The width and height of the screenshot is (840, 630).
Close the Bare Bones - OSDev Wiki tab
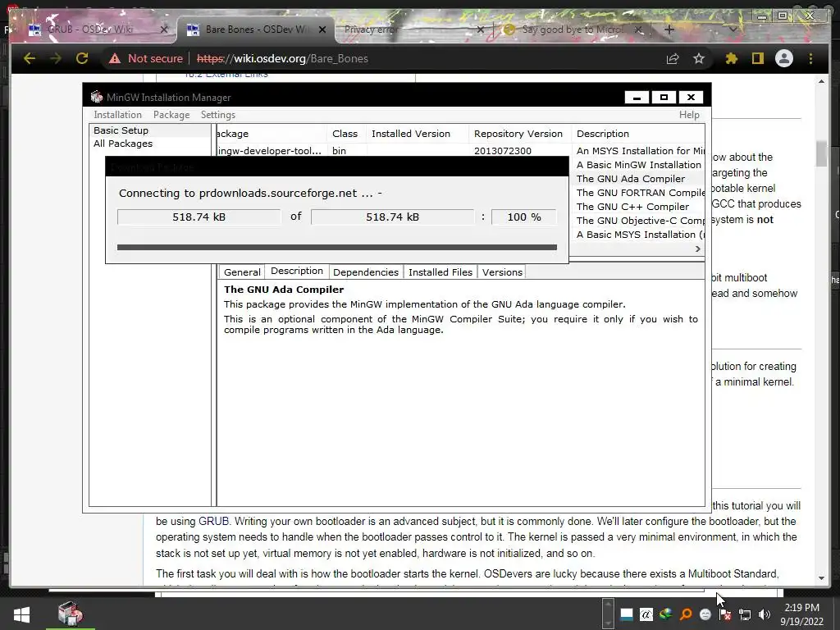tap(322, 30)
